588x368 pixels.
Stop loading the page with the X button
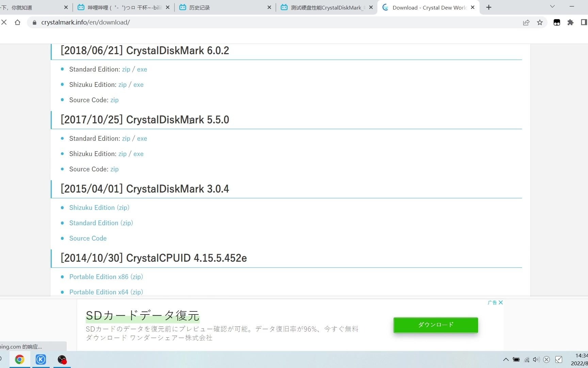click(x=4, y=22)
